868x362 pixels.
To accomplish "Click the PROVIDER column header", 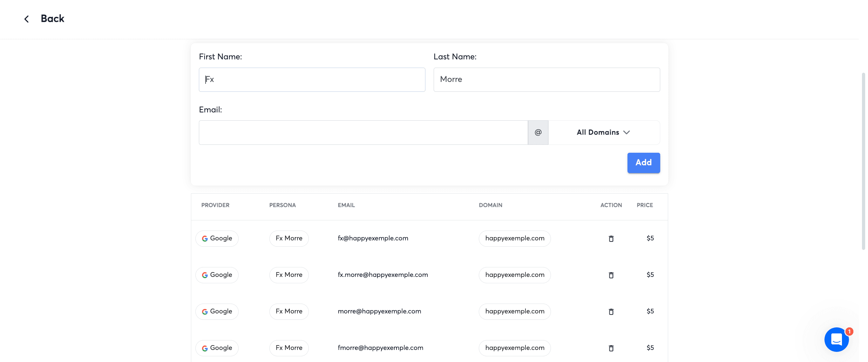I will coord(215,205).
